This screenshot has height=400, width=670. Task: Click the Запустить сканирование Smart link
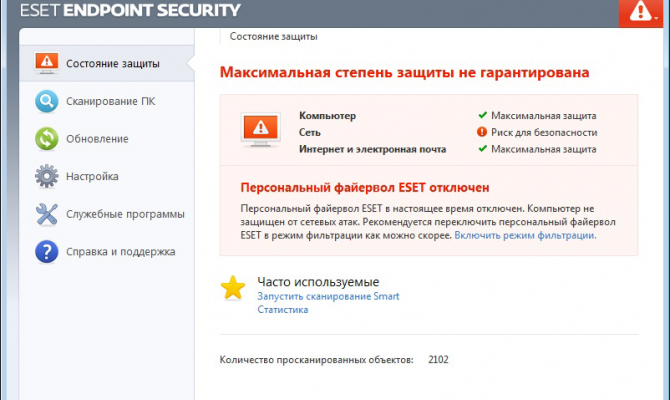click(x=328, y=297)
